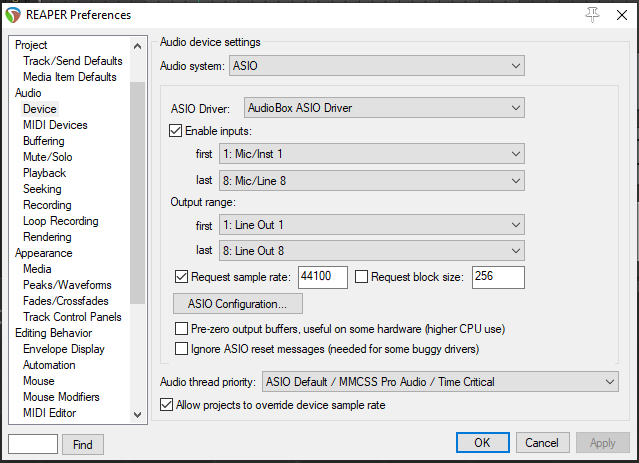This screenshot has height=463, width=639.
Task: Click the ASIO Configuration button
Action: pyautogui.click(x=238, y=304)
